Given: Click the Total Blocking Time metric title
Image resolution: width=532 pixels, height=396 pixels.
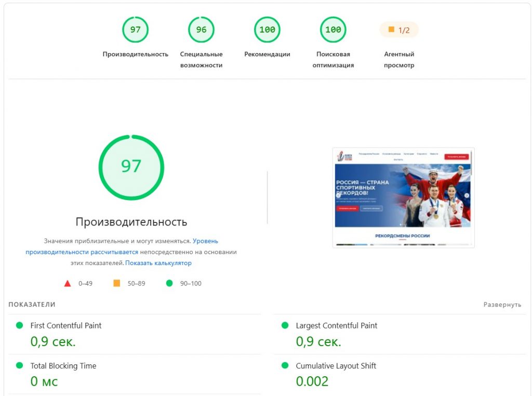Looking at the screenshot, I should pyautogui.click(x=63, y=365).
